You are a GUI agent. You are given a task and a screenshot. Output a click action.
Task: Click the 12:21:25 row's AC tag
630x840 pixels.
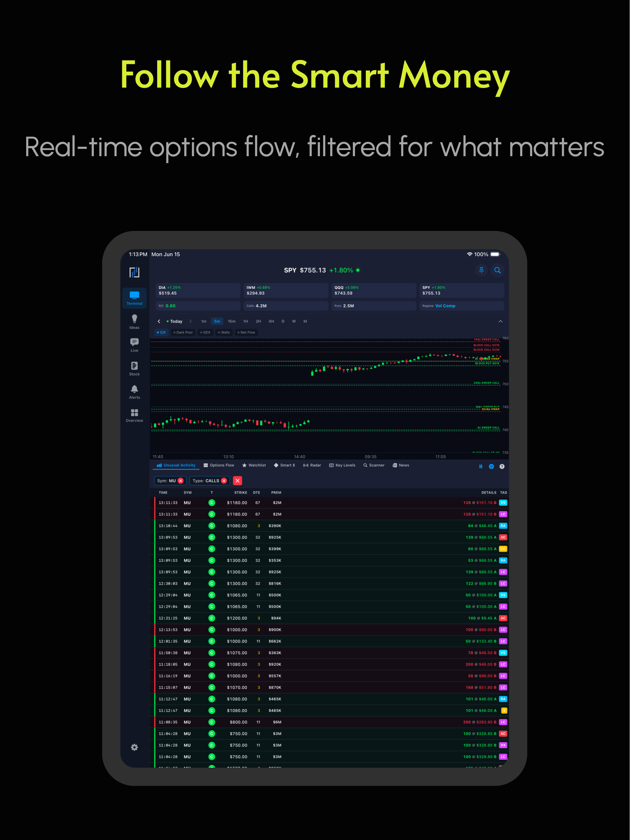click(503, 618)
